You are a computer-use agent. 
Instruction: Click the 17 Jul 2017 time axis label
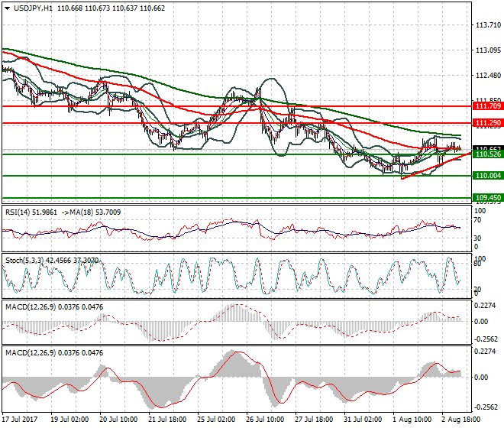point(19,420)
